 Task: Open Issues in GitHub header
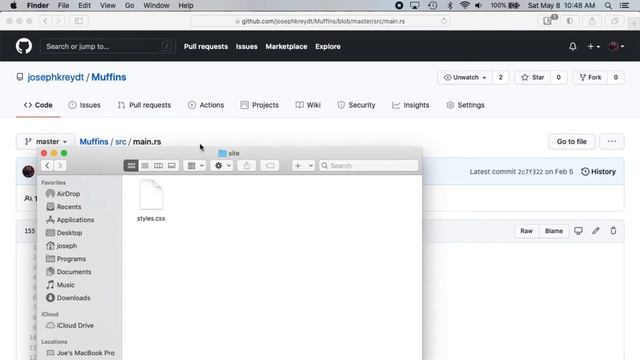[247, 47]
